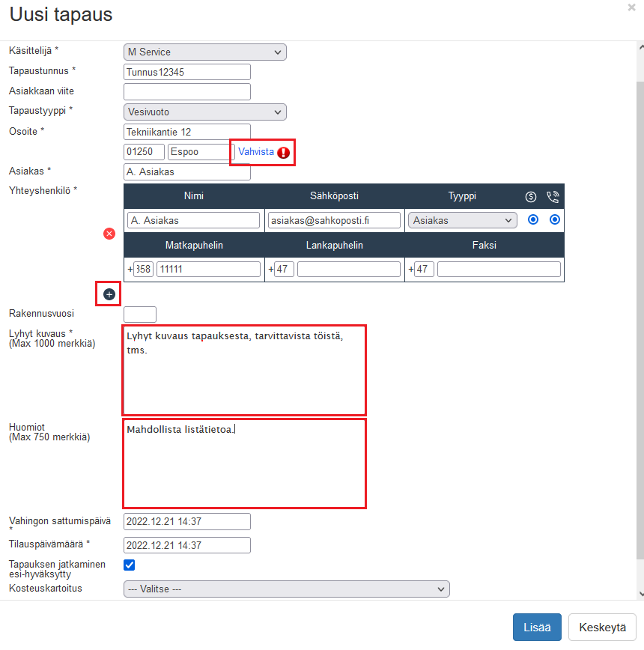Viewport: 644px width, 650px height.
Task: Click the Vahvista address link
Action: [x=256, y=151]
